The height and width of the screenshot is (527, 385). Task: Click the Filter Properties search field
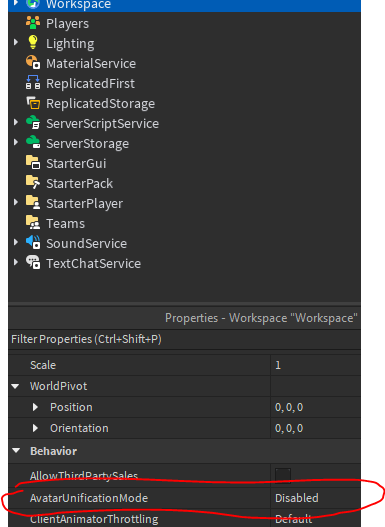point(184,339)
